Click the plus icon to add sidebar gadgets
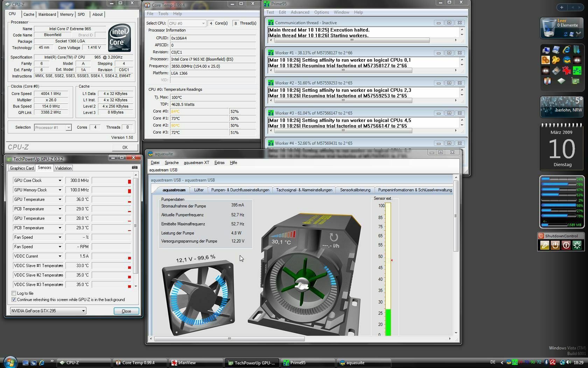 [562, 7]
